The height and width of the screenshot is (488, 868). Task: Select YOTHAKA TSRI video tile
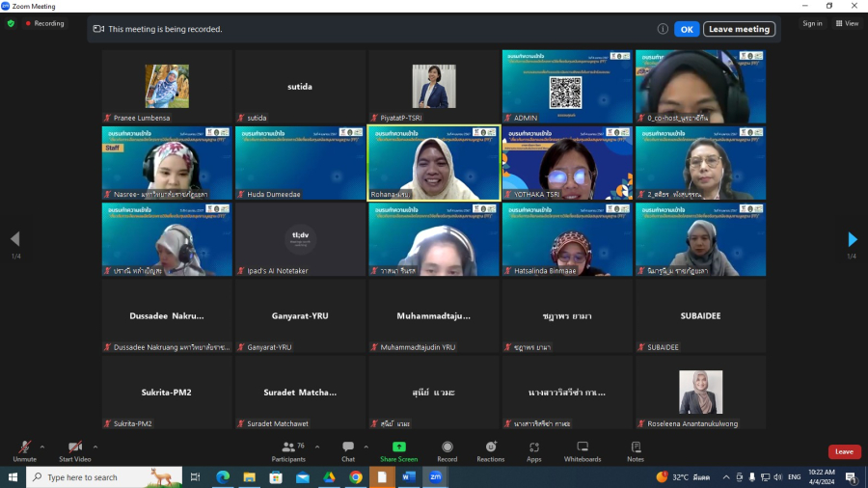(x=567, y=163)
